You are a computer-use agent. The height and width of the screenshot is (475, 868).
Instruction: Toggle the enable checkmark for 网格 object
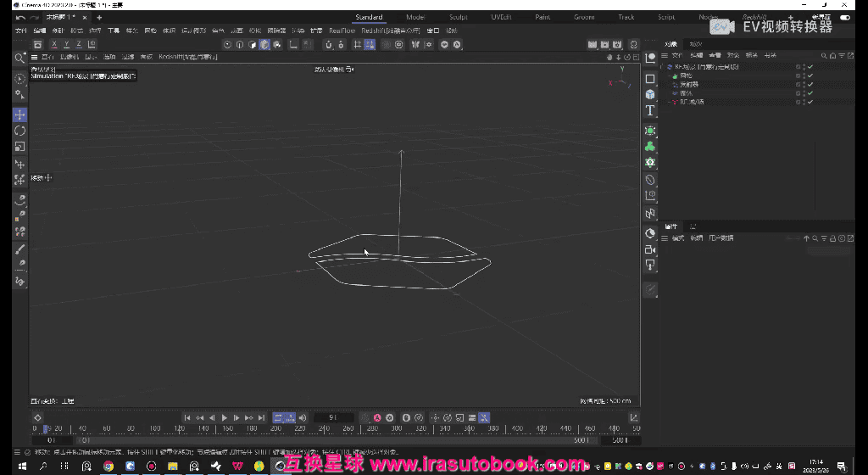pos(810,75)
